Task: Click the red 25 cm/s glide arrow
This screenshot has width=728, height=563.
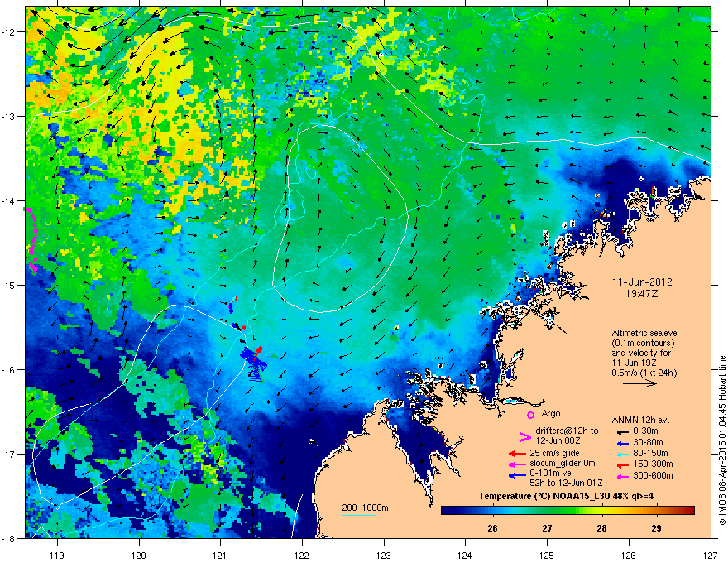Action: click(517, 454)
